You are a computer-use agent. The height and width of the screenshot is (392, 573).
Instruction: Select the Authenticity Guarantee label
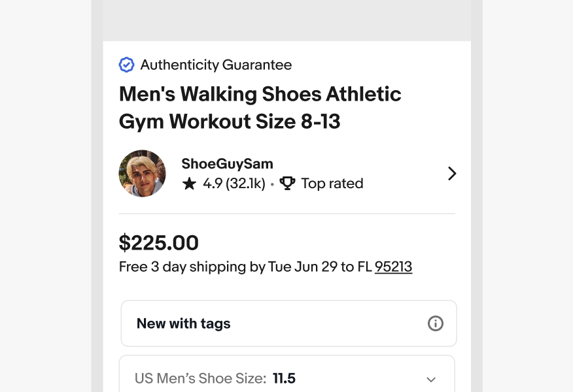pyautogui.click(x=216, y=65)
